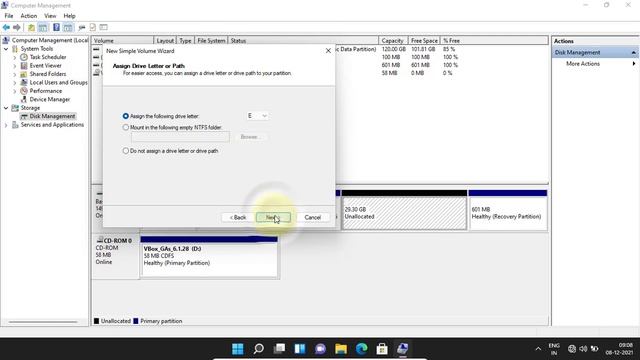The image size is (640, 360).
Task: Select the 29.30 GB Unallocated partition block
Action: 404,210
